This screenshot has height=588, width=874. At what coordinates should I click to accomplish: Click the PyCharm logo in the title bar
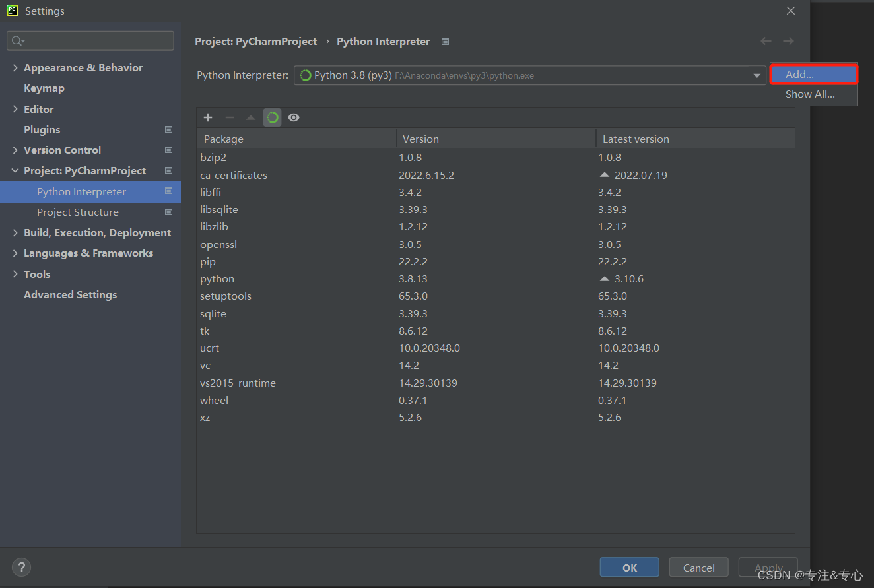click(13, 11)
